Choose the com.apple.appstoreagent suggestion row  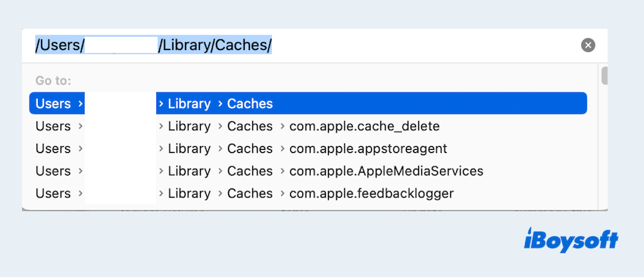[x=308, y=148]
